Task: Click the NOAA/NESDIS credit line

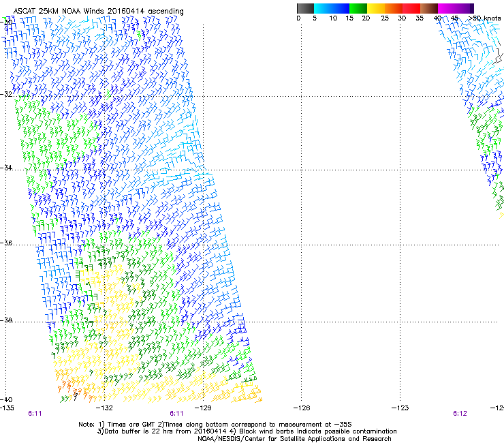Action: pos(294,439)
